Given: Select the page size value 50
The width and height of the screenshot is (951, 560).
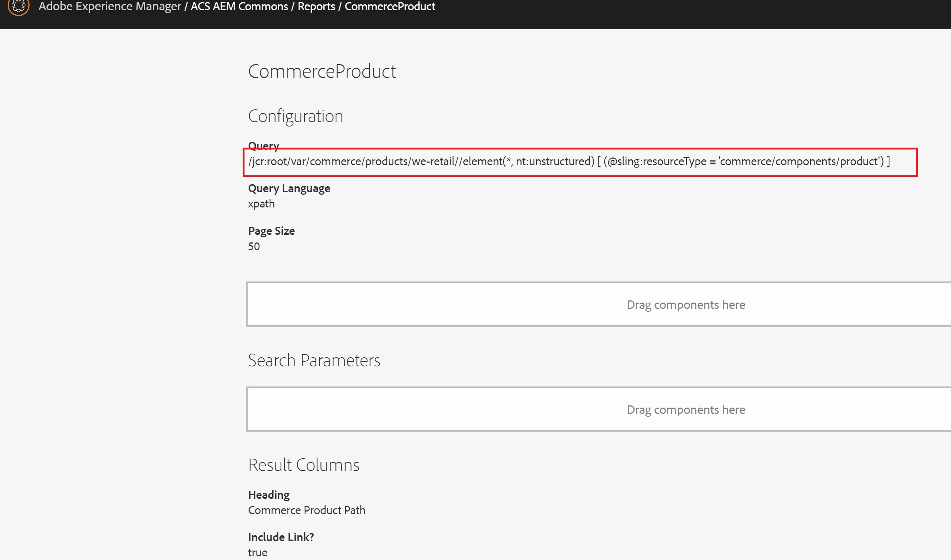Looking at the screenshot, I should pos(254,246).
